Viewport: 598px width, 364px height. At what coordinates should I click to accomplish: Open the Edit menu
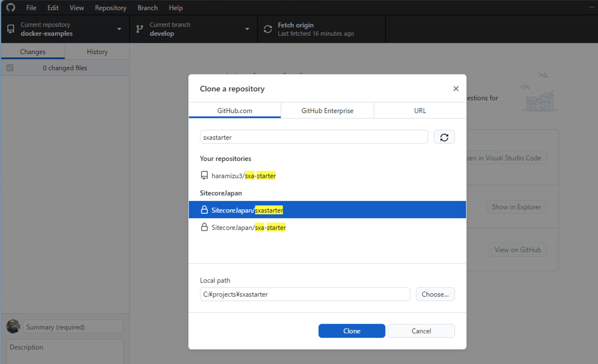point(53,8)
